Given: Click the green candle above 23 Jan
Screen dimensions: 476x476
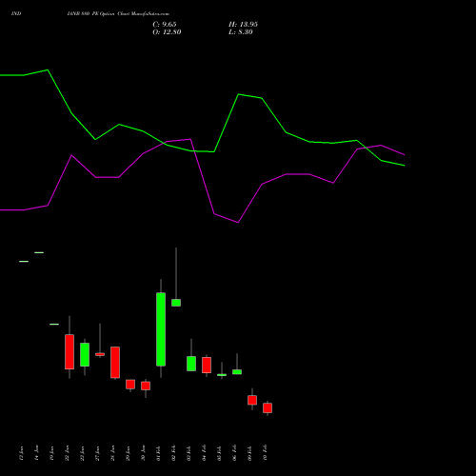Looking at the screenshot, I should (85, 354).
